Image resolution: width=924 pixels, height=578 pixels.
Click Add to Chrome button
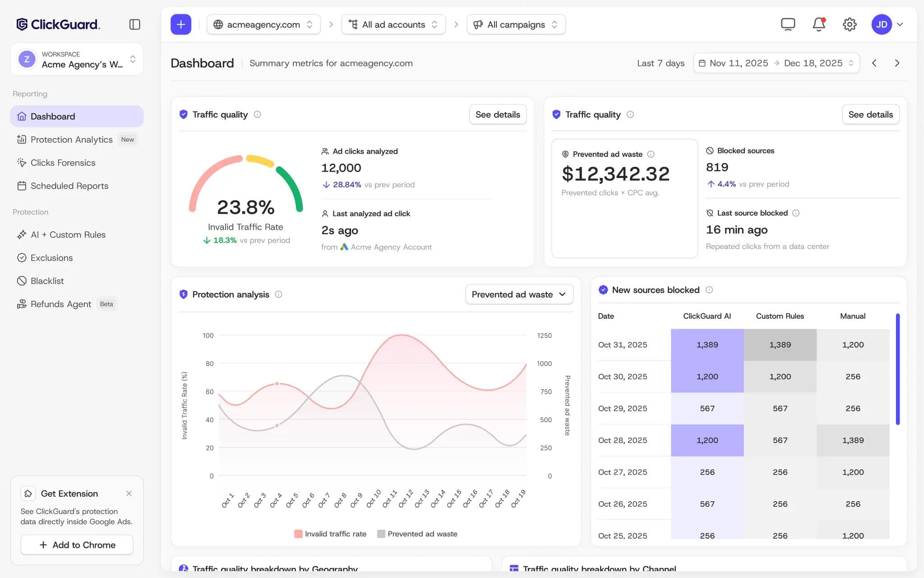77,545
